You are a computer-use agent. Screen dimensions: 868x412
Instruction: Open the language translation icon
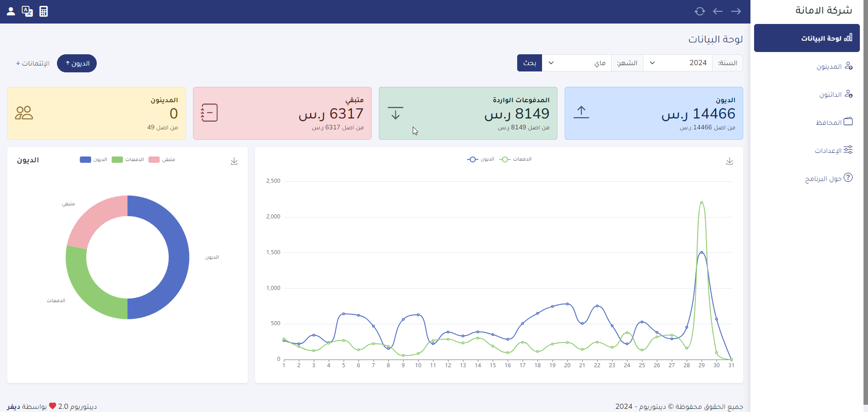coord(27,11)
